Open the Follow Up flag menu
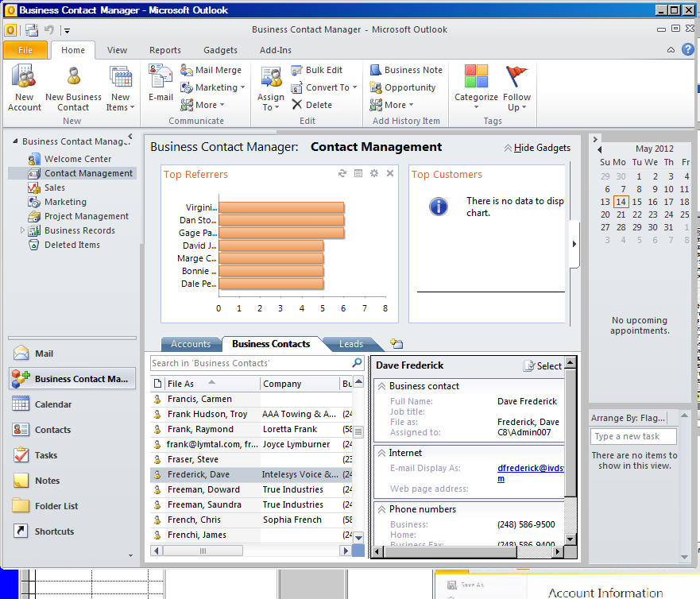Screen dimensions: 700x599 tap(516, 88)
